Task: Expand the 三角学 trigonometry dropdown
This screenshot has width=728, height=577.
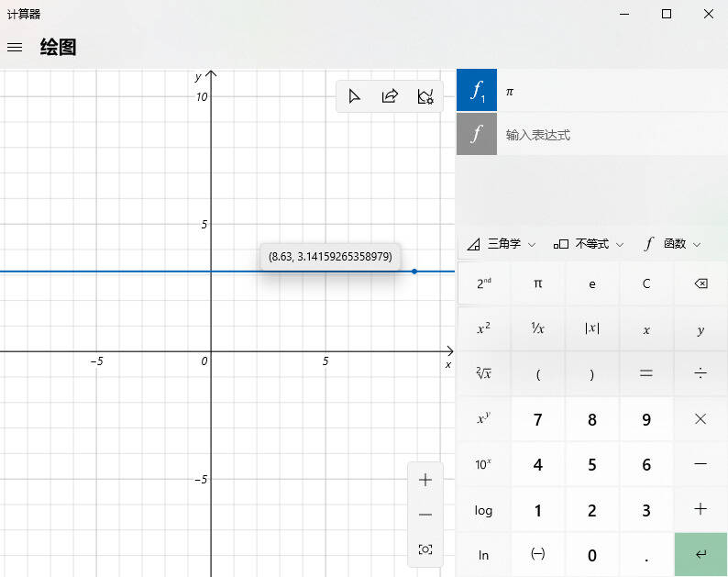Action: (x=502, y=244)
